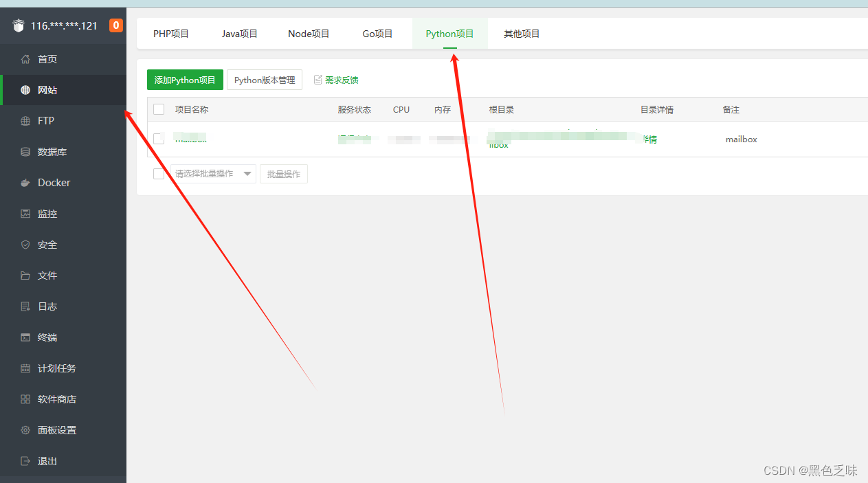Open the 详情 link in the mailbox row
The image size is (868, 483).
pyautogui.click(x=649, y=139)
